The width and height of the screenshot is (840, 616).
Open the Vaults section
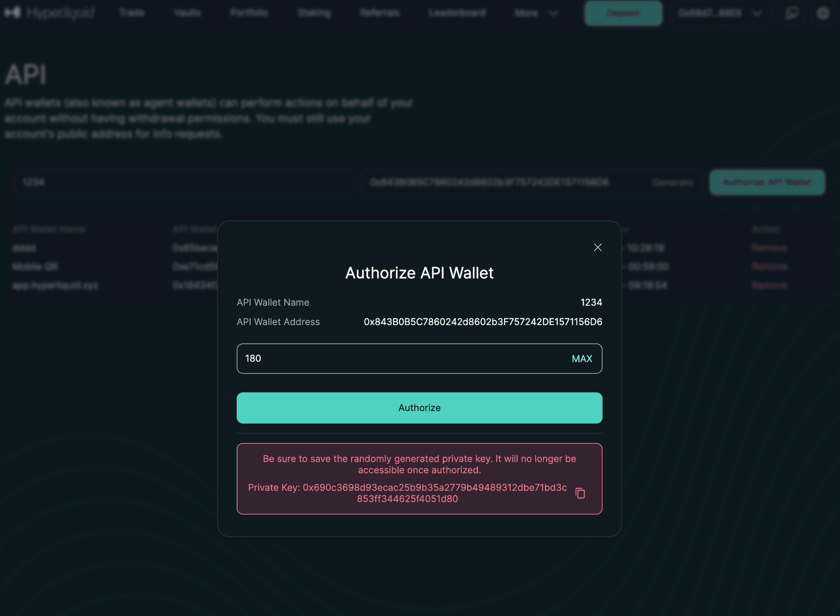187,13
